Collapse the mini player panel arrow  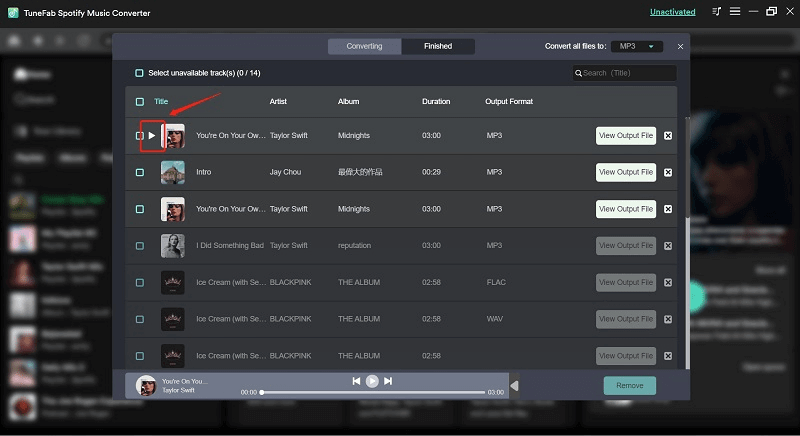coord(515,386)
